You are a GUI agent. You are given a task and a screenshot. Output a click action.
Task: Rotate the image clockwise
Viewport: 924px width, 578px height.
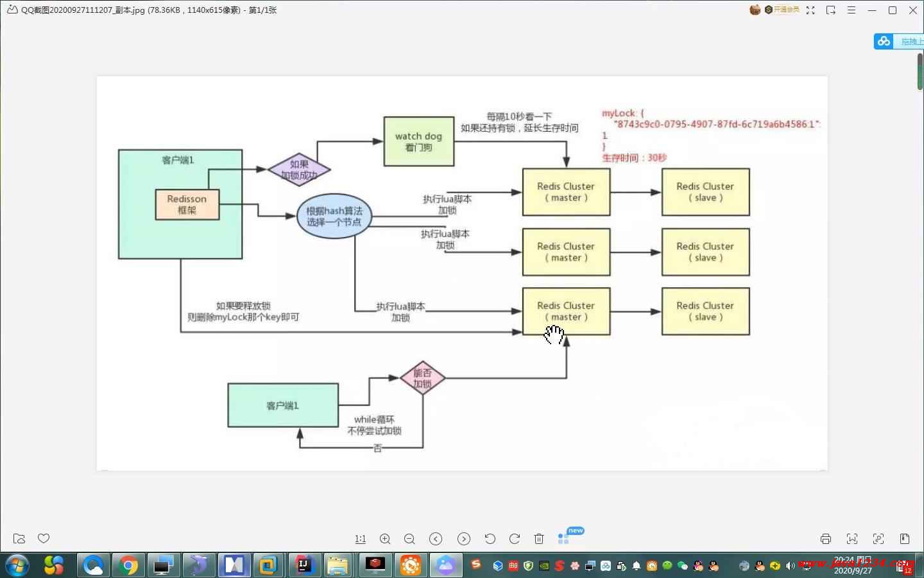[515, 539]
